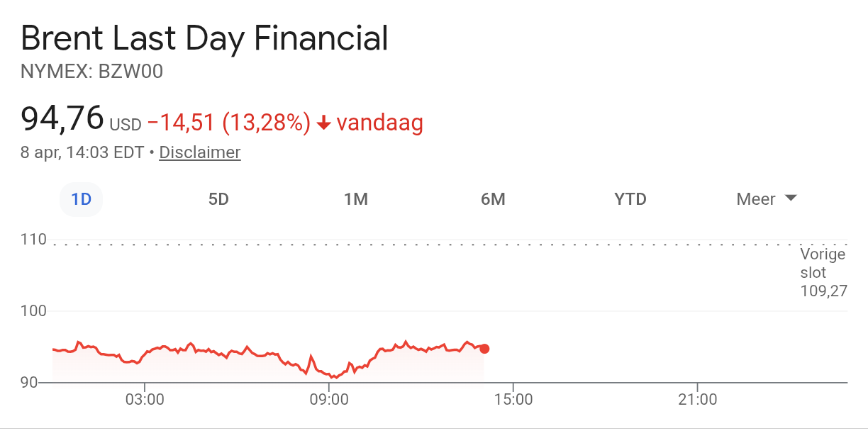Click the 03:00 time axis label

(145, 400)
